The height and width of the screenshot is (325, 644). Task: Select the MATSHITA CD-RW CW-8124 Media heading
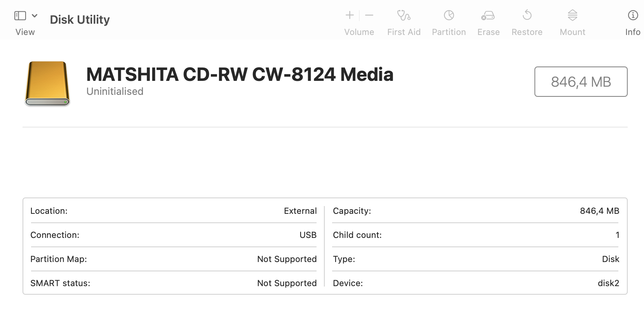(x=240, y=74)
